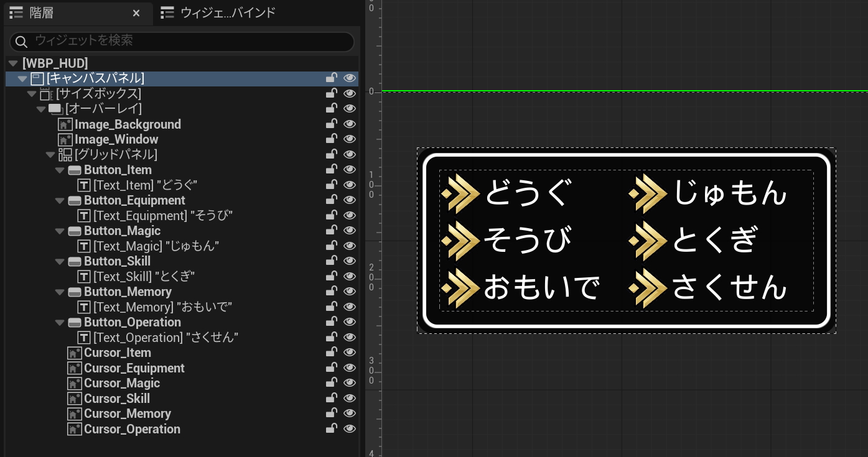Image resolution: width=868 pixels, height=457 pixels.
Task: Click the Image_Background image widget icon
Action: coord(65,124)
